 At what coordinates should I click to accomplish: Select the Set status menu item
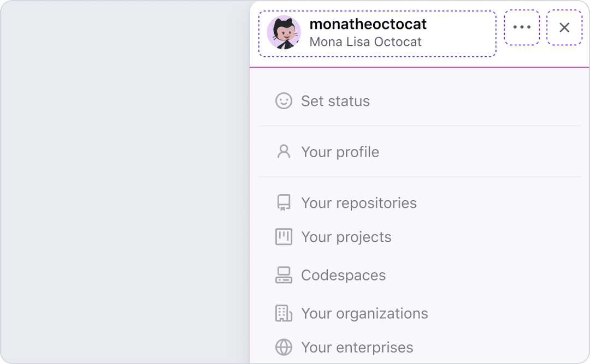click(335, 101)
